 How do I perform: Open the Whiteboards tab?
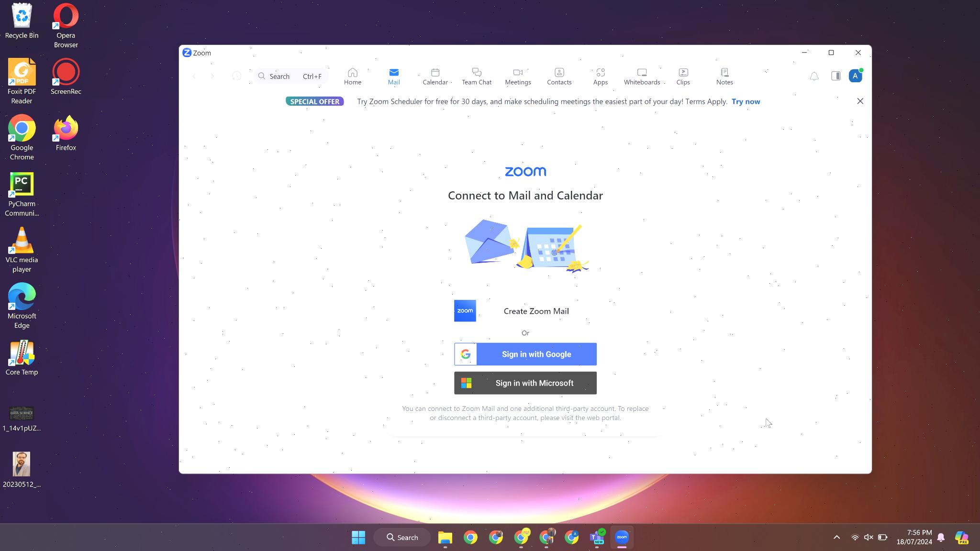(642, 76)
